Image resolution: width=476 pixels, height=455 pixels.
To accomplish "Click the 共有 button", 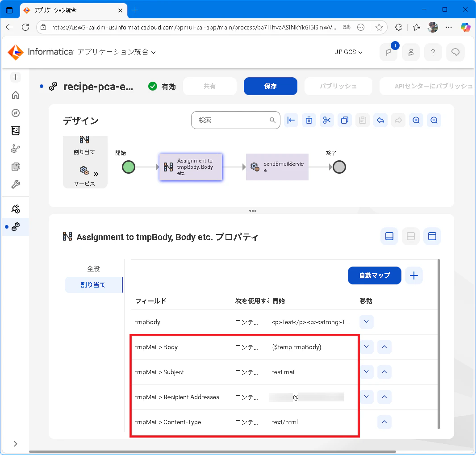I will point(210,86).
